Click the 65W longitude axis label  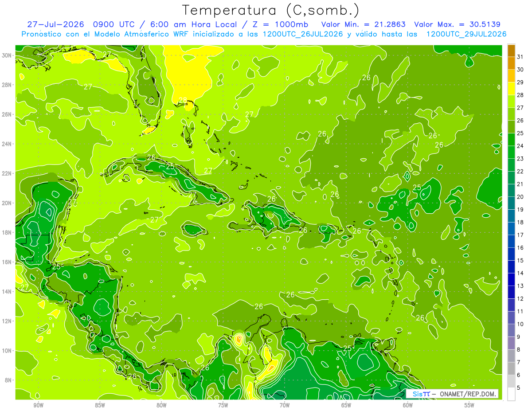pos(346,405)
